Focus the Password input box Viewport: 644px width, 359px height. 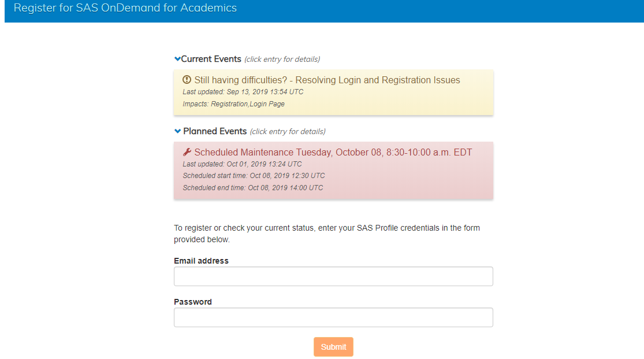click(333, 317)
